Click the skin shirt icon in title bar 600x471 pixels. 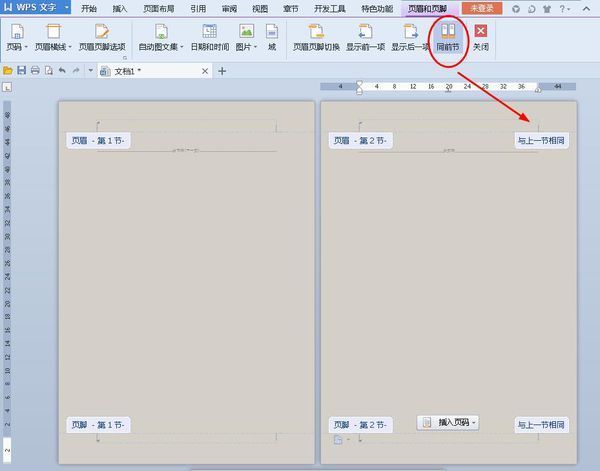547,9
